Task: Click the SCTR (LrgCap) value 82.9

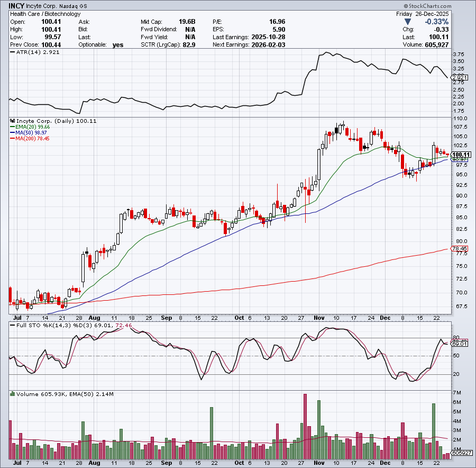Action: point(189,44)
